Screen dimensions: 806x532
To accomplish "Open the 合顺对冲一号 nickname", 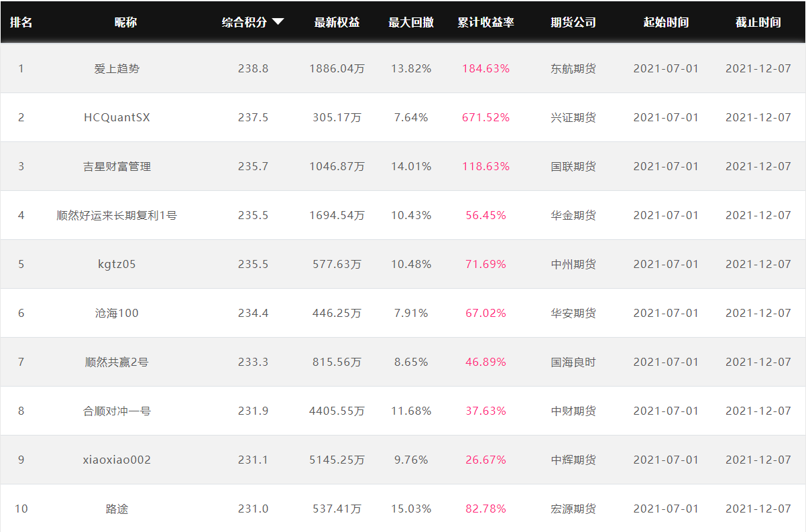I will 117,411.
